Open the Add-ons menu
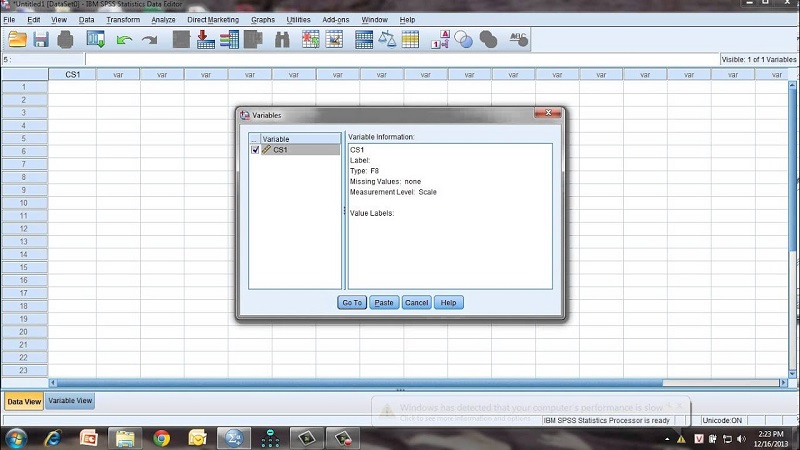This screenshot has height=450, width=800. coord(336,19)
